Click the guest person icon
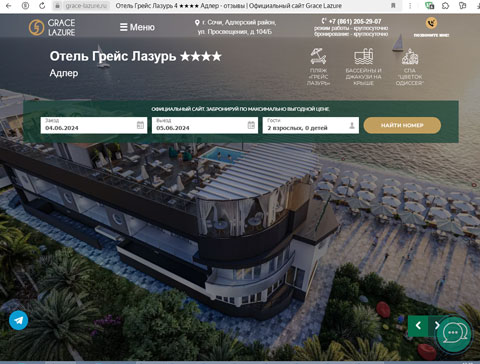480x364 pixels. click(x=352, y=126)
